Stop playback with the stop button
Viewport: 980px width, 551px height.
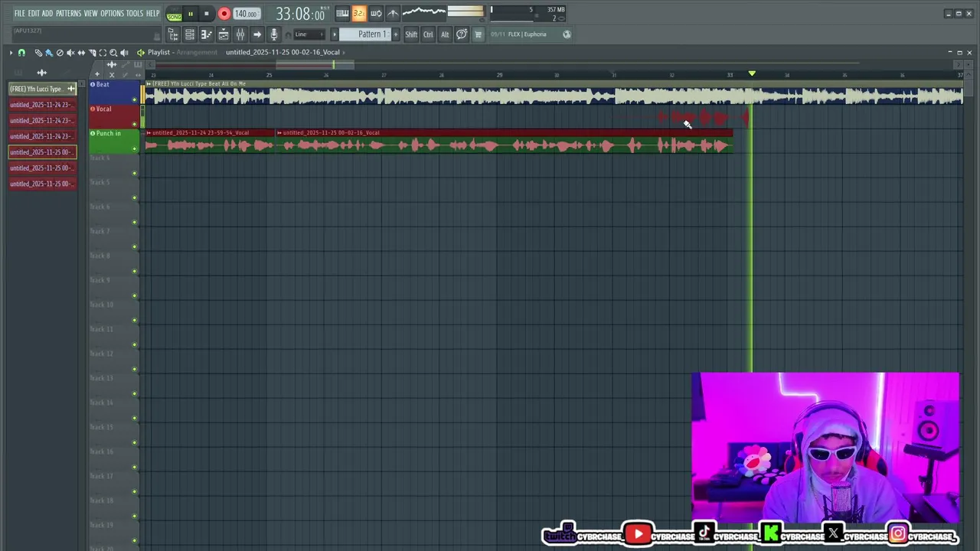coord(206,14)
